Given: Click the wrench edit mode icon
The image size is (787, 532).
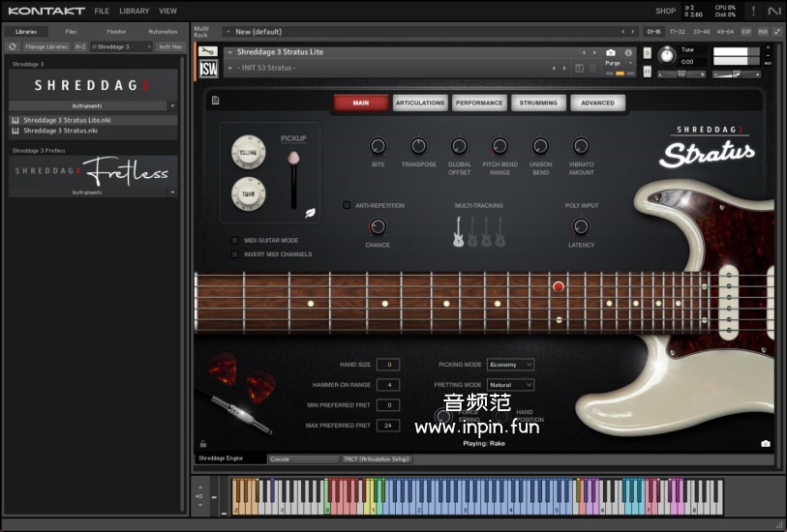Looking at the screenshot, I should click(208, 51).
